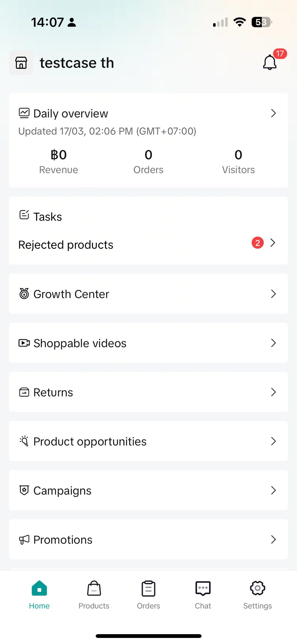Open Rejected products via its chevron arrow

point(273,243)
